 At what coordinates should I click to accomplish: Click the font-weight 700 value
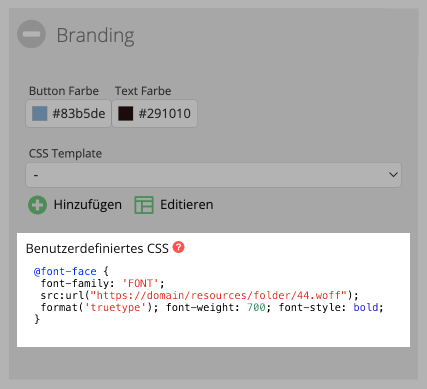[x=256, y=307]
